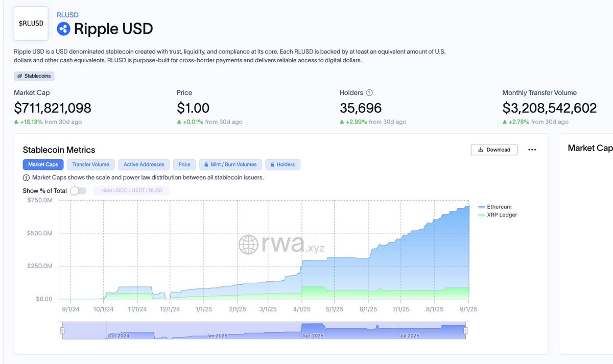Grab left handle of date range slider
The image size is (613, 364).
click(x=62, y=331)
